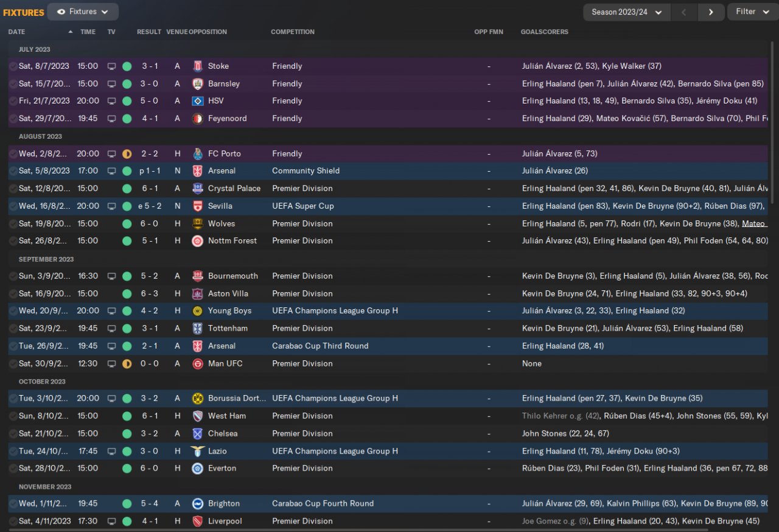
Task: Toggle the check mark on the Community Shield fixture
Action: 13,171
